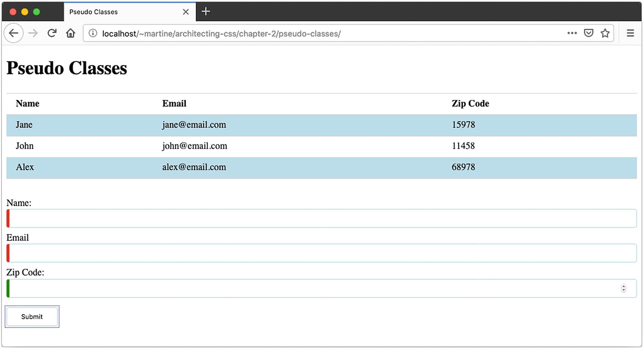The image size is (644, 349).
Task: Click the Zip Code column header
Action: pos(470,104)
